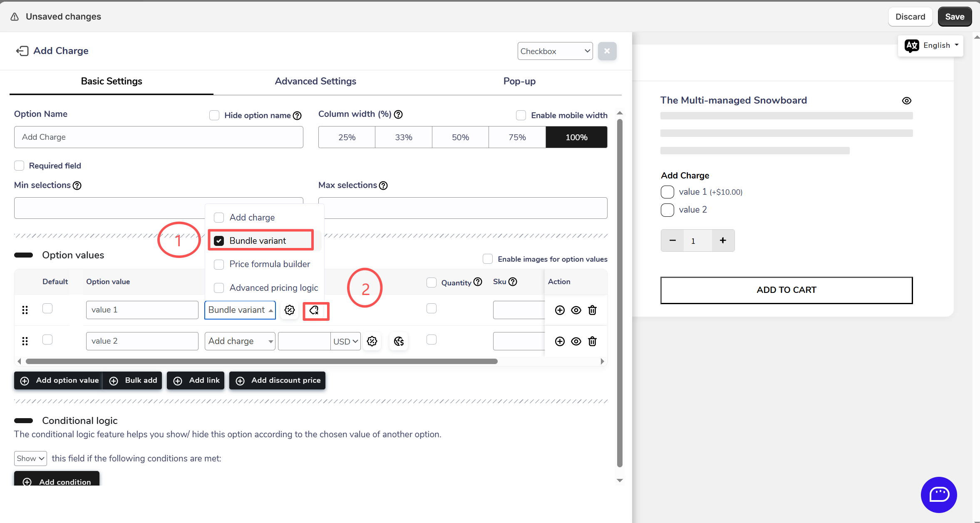Tick Price formula builder option
This screenshot has width=980, height=523.
tap(219, 264)
